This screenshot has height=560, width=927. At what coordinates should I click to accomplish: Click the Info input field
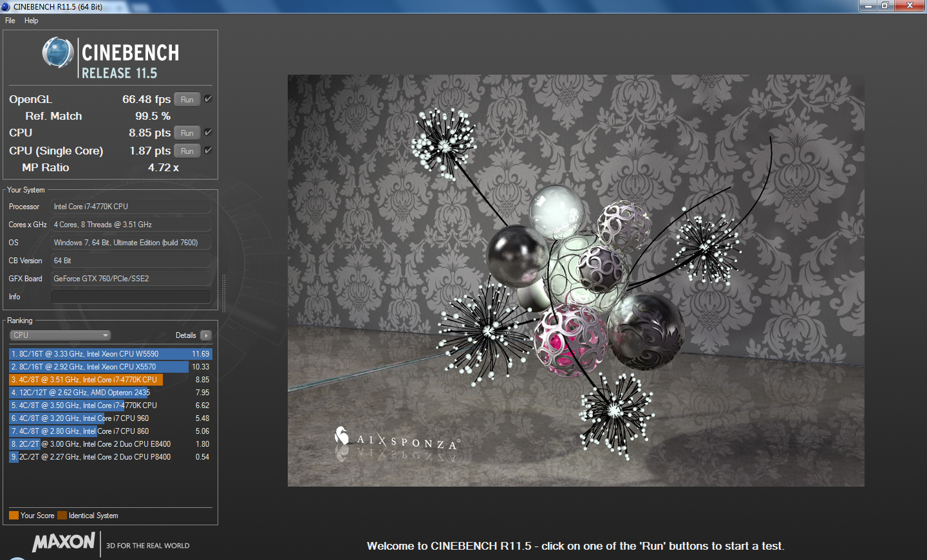pos(131,297)
